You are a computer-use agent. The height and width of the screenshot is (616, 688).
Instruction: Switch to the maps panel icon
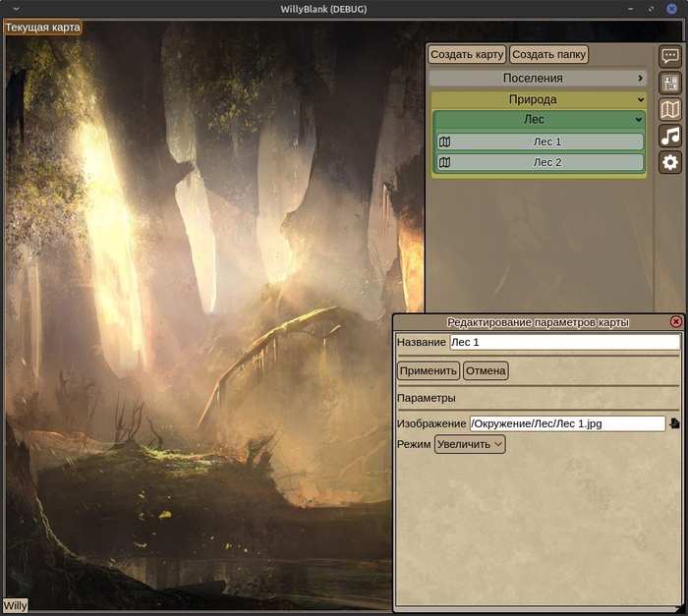point(670,109)
